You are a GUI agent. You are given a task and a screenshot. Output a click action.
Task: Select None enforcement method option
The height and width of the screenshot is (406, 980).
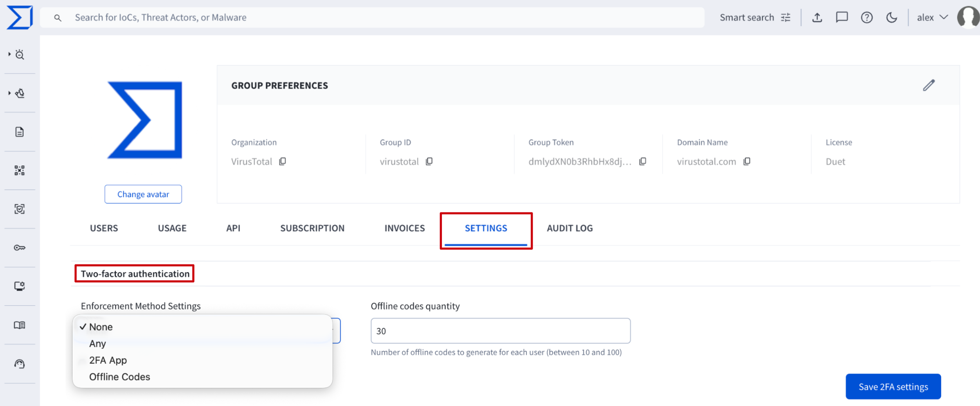202,327
